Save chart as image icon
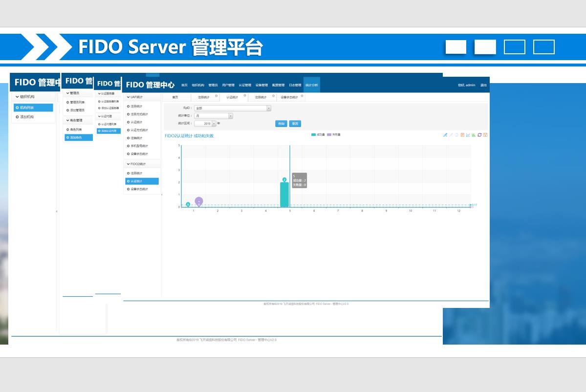 tap(485, 135)
